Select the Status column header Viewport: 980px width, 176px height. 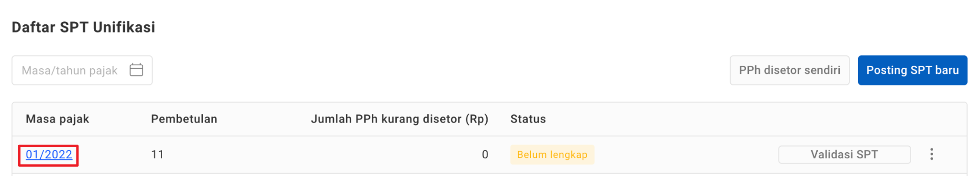528,119
